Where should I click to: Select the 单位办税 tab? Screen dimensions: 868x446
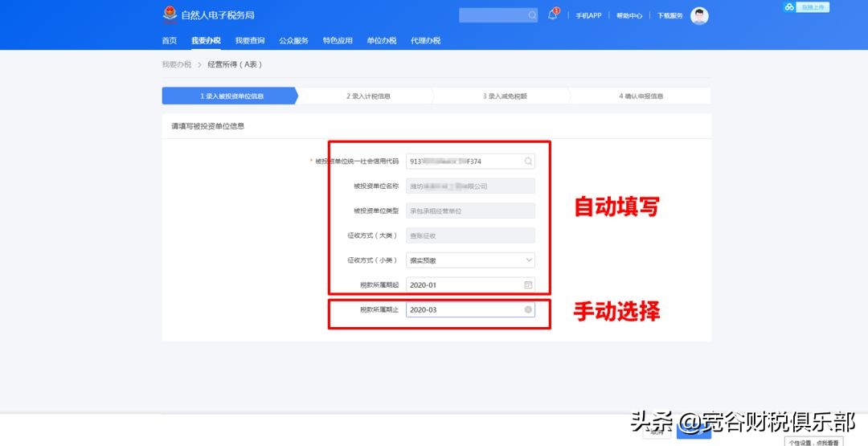(x=382, y=40)
